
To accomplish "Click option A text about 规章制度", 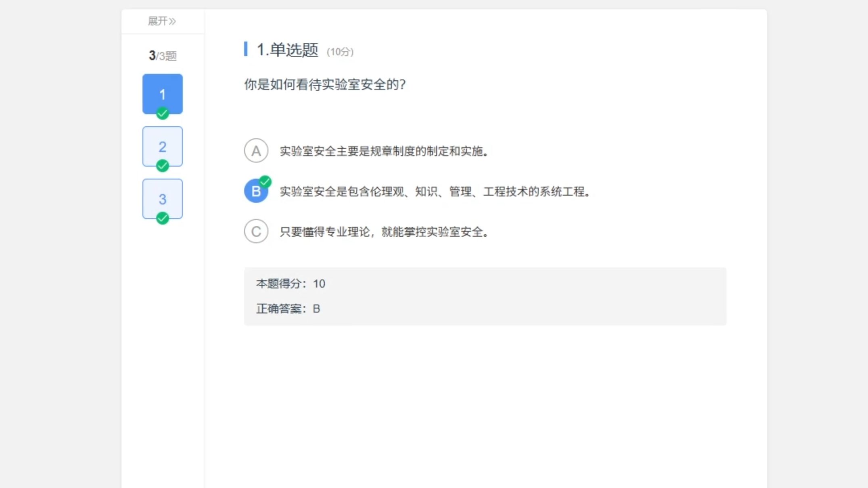I will [384, 151].
